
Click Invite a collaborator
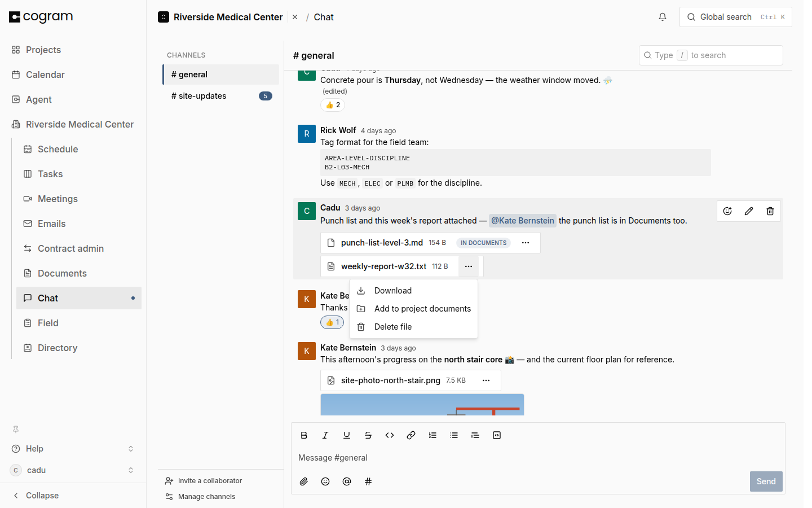click(204, 481)
